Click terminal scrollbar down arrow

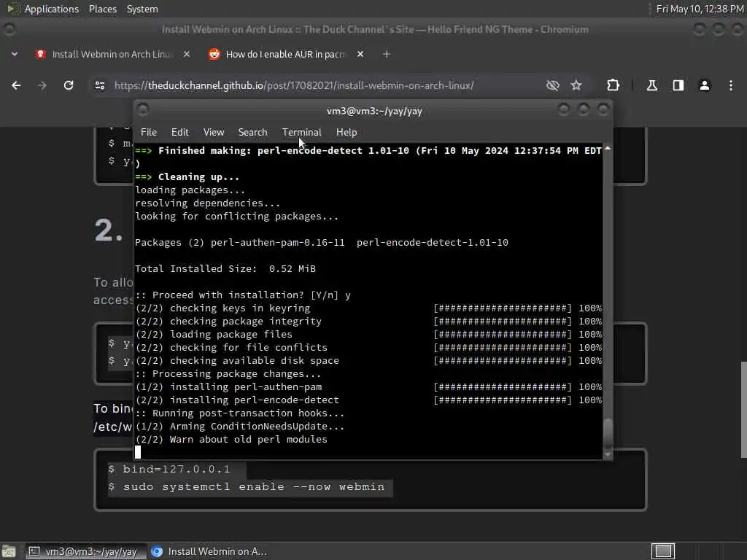[x=608, y=455]
